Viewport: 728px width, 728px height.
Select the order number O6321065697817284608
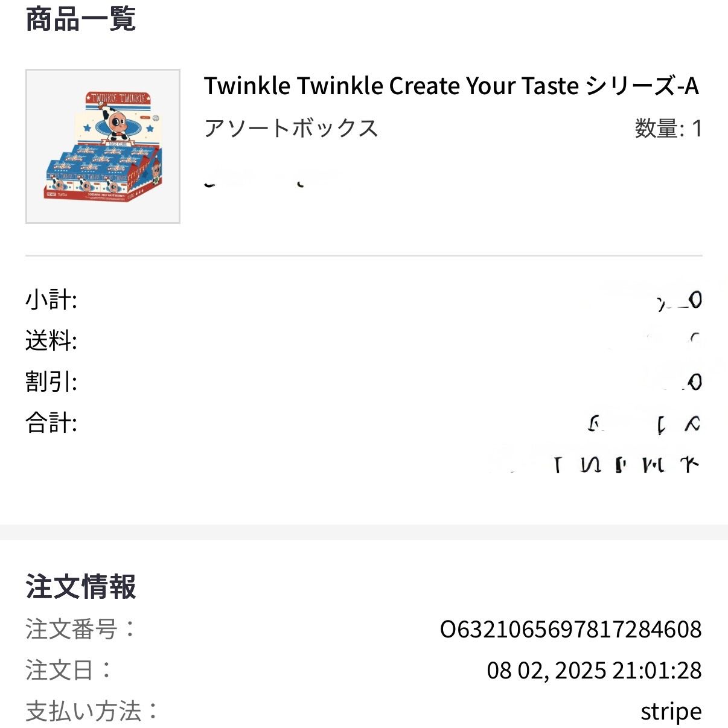click(571, 630)
